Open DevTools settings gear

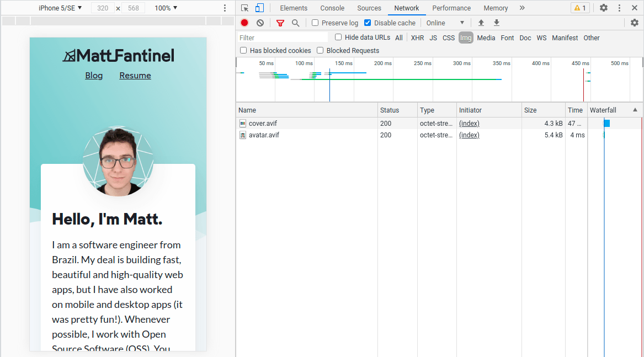pos(603,8)
